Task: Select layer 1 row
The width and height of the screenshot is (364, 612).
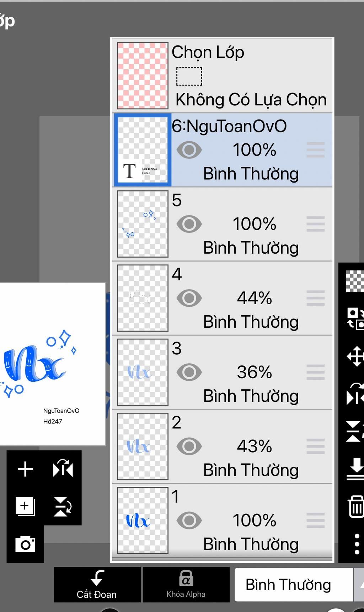Action: click(x=223, y=521)
